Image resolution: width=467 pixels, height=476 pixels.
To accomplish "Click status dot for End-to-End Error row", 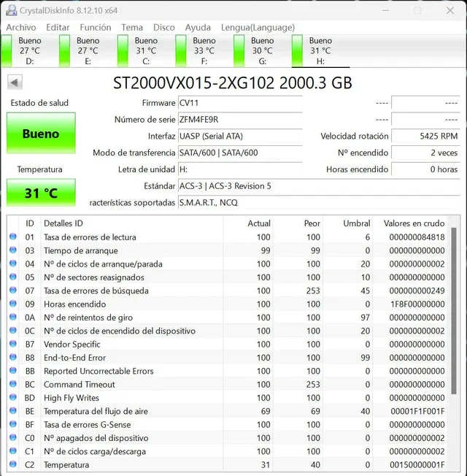I will coord(13,357).
